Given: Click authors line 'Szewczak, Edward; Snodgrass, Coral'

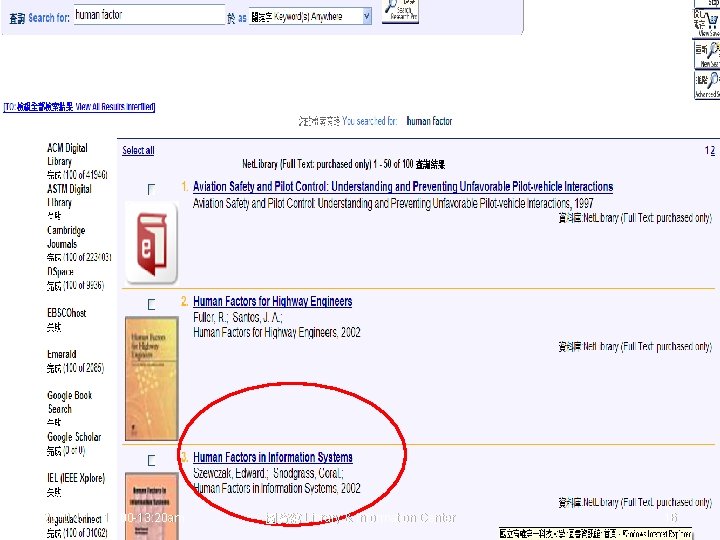Looking at the screenshot, I should pos(268,473).
